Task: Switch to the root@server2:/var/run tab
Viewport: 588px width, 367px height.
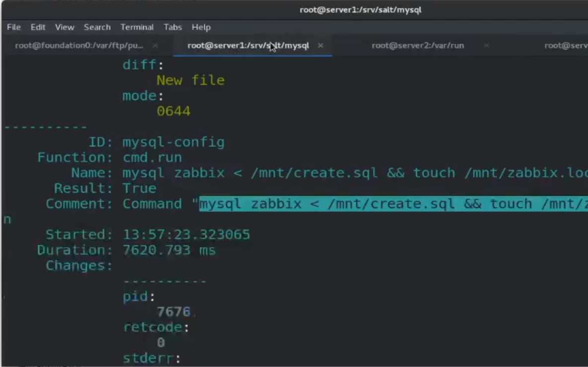Action: 418,45
